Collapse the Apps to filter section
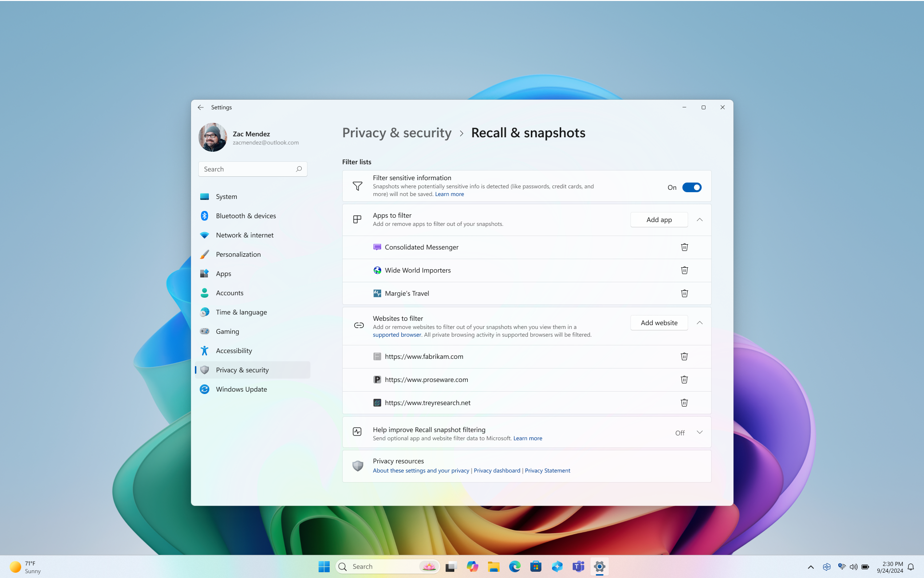 (699, 219)
